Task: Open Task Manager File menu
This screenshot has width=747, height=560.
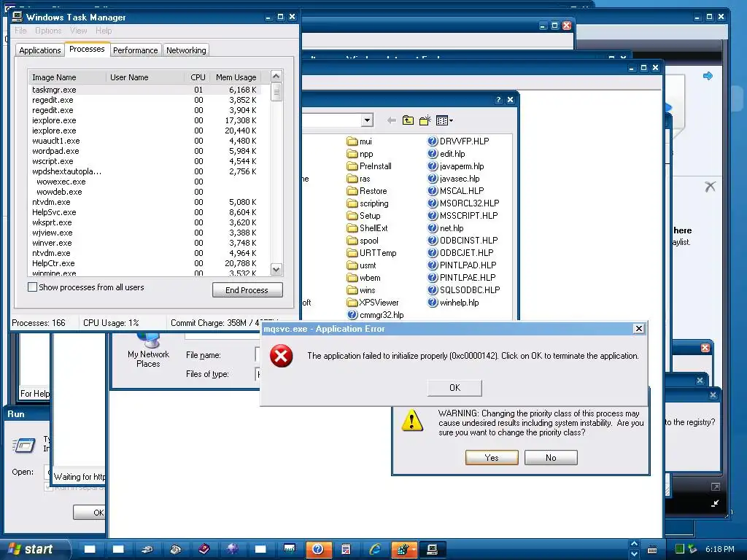Action: (x=20, y=31)
